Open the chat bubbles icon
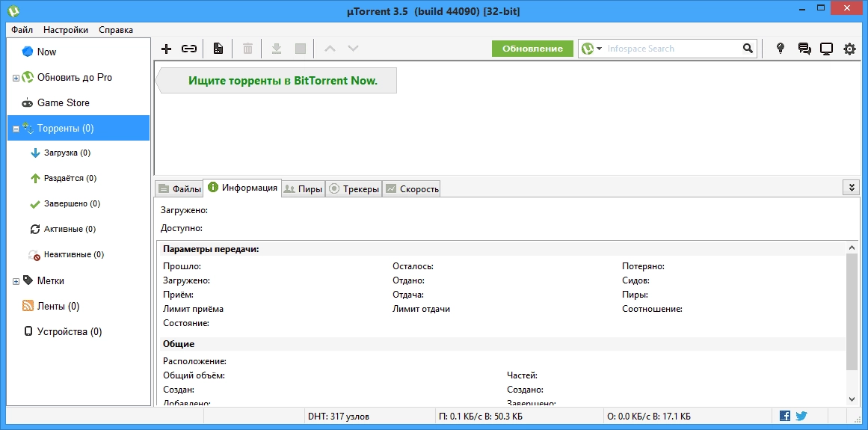The image size is (868, 430). click(x=804, y=49)
